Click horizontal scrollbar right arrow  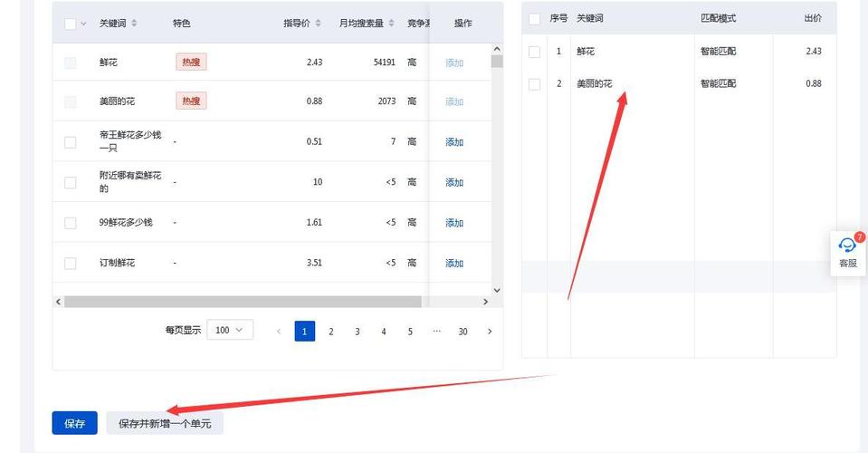(485, 302)
